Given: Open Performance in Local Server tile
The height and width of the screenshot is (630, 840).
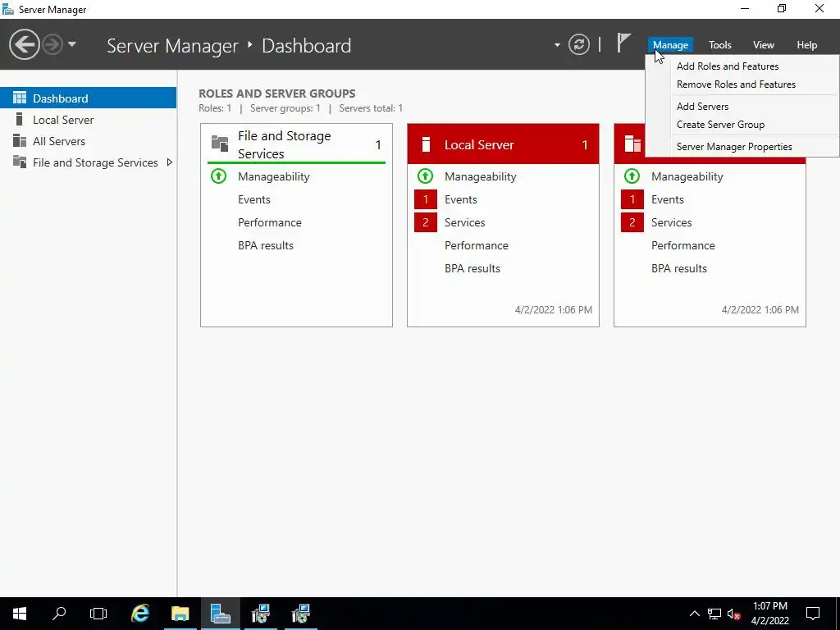Looking at the screenshot, I should click(x=477, y=246).
